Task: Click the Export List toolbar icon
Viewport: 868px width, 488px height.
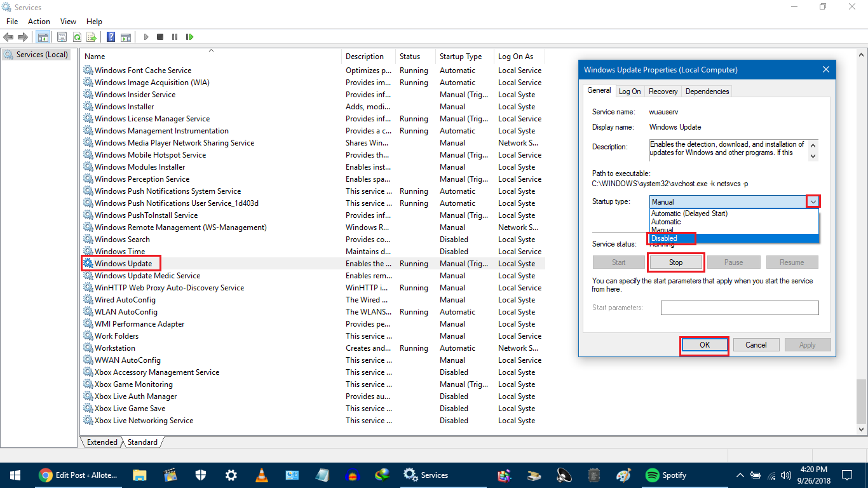Action: pyautogui.click(x=92, y=37)
